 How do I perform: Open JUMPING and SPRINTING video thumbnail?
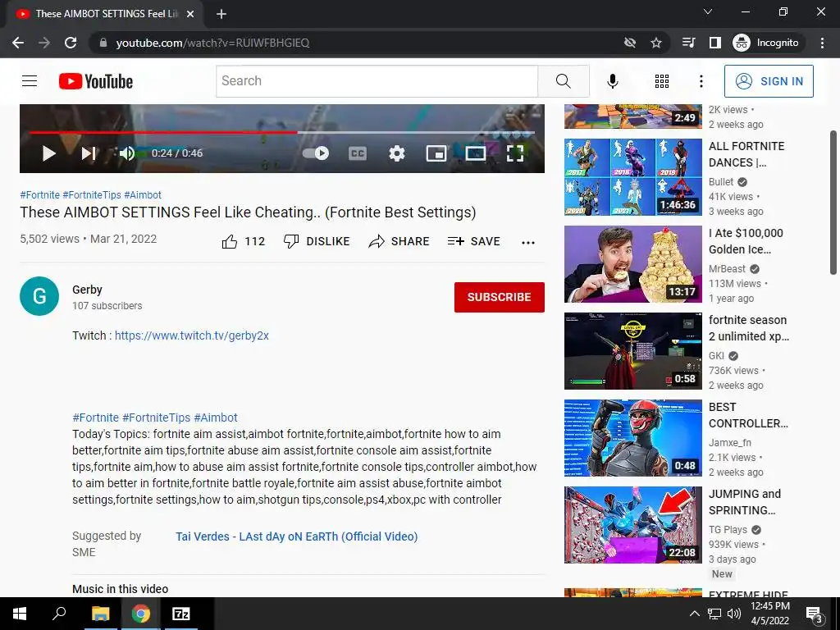point(632,525)
